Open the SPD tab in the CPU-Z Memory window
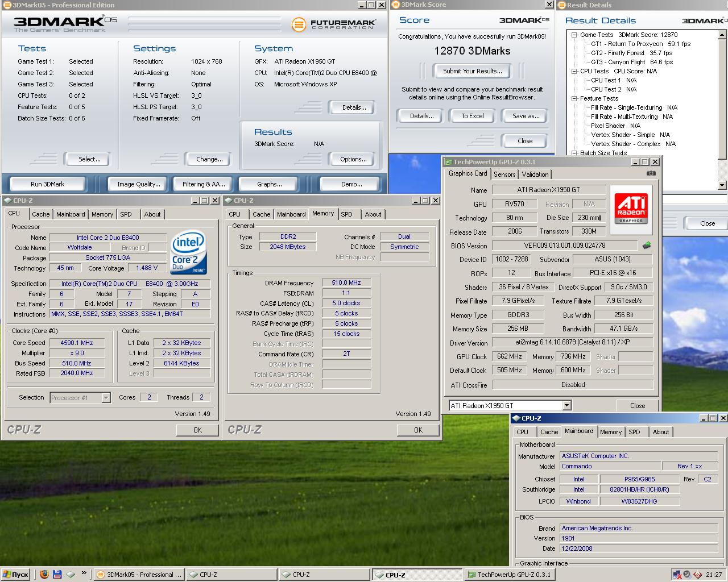This screenshot has height=582, width=728. point(346,214)
